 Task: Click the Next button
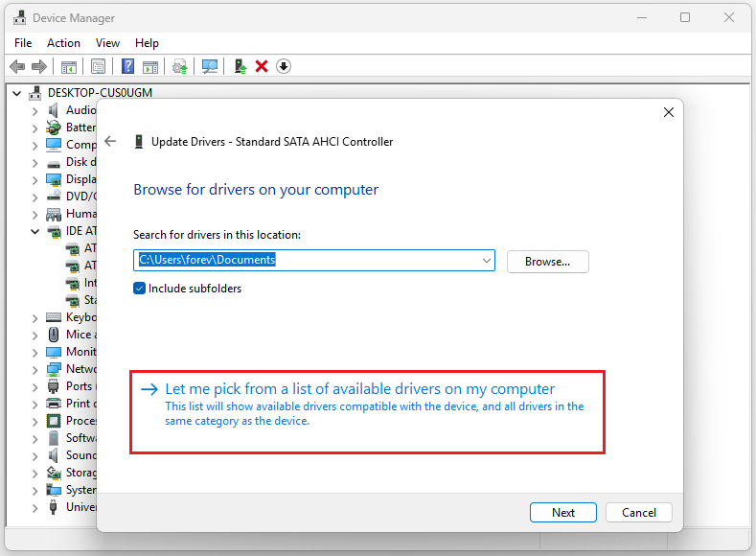[563, 512]
